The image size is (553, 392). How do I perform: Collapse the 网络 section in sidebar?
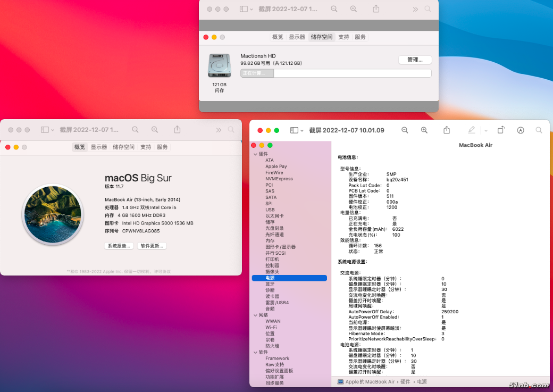[255, 315]
